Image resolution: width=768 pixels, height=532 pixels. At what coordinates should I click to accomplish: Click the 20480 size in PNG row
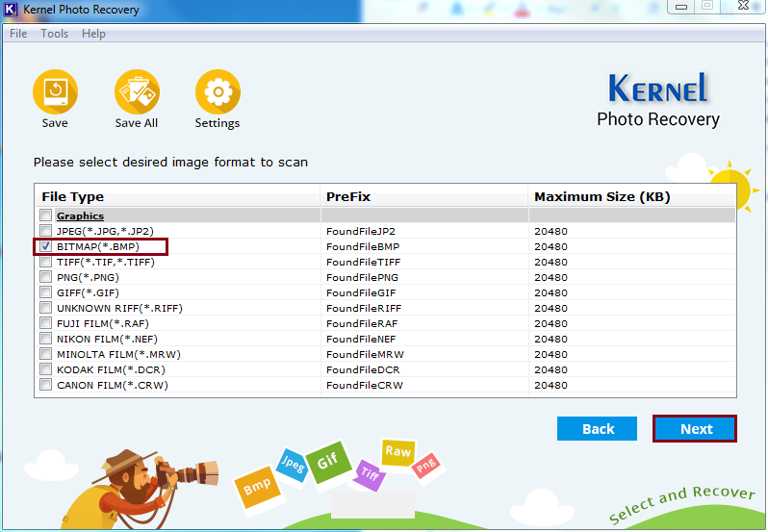[x=550, y=277]
